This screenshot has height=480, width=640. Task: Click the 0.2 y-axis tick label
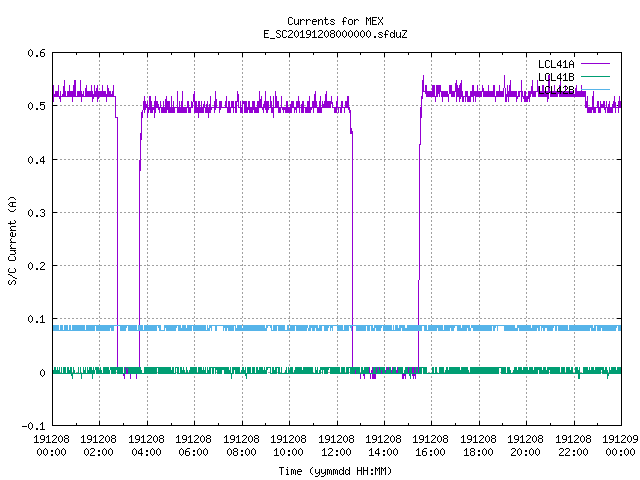point(36,266)
